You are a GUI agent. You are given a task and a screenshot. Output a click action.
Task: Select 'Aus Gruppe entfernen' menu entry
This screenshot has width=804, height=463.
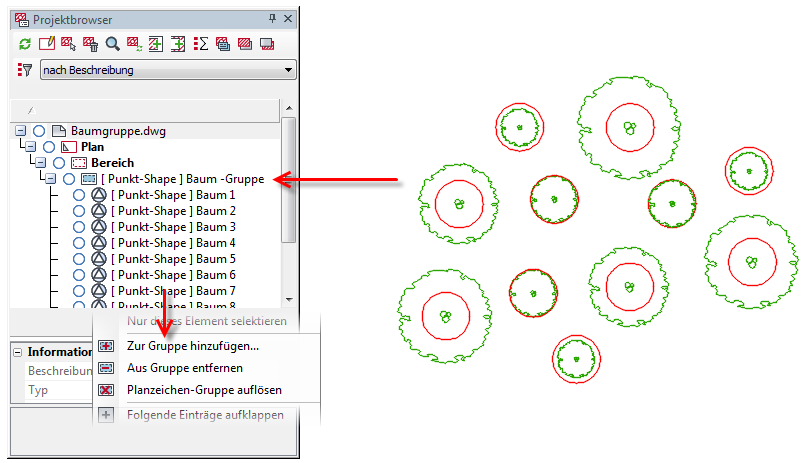click(x=184, y=368)
